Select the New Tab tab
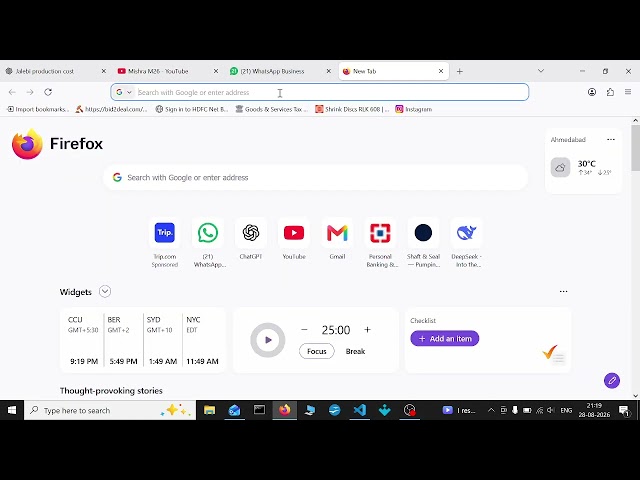 [x=393, y=71]
